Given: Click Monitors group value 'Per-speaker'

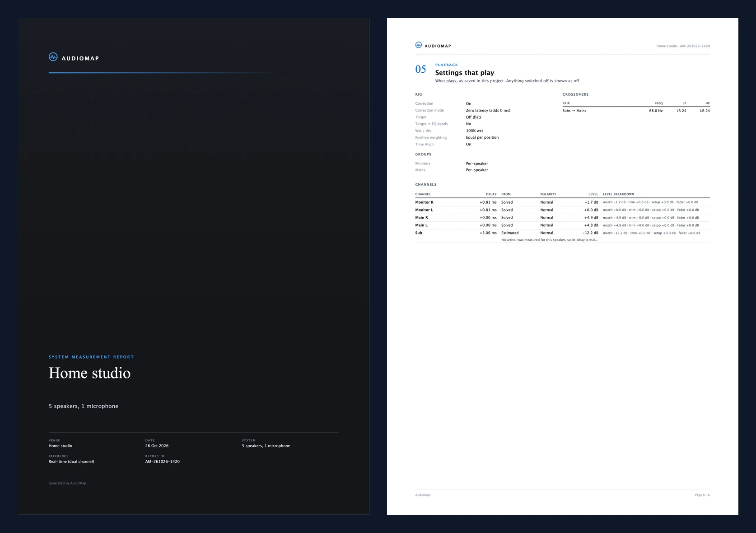Looking at the screenshot, I should [477, 164].
